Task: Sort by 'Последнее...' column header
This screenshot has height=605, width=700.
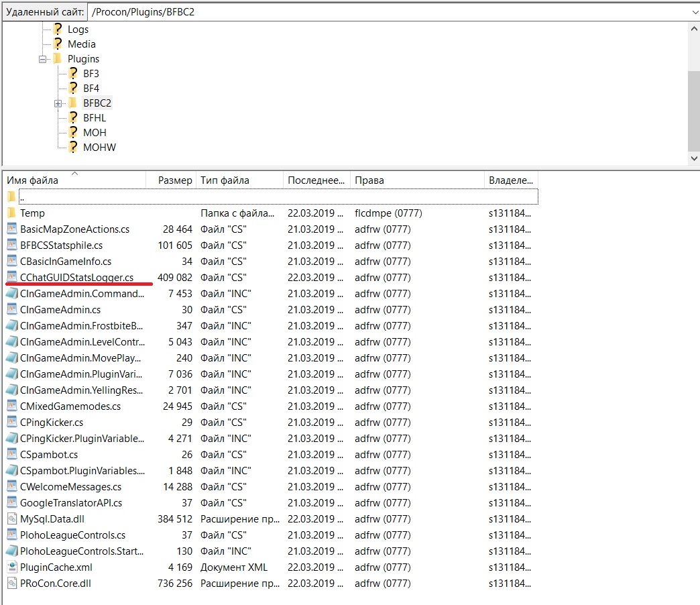Action: click(316, 180)
